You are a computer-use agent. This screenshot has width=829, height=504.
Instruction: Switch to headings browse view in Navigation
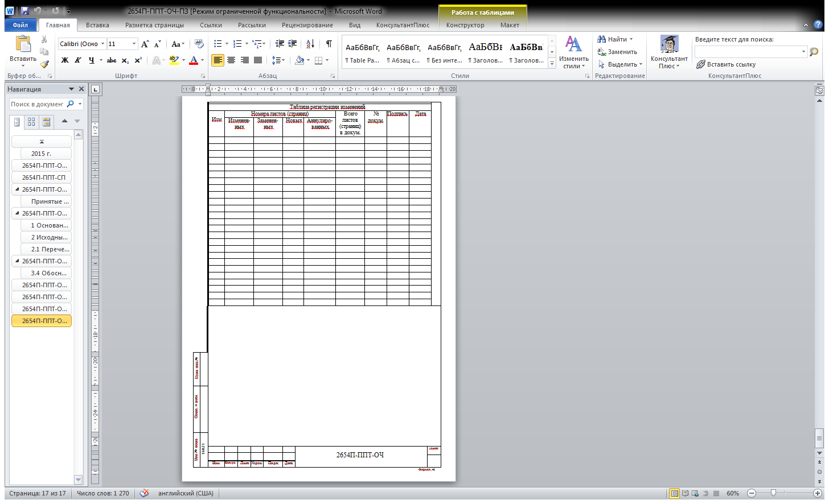[x=17, y=122]
